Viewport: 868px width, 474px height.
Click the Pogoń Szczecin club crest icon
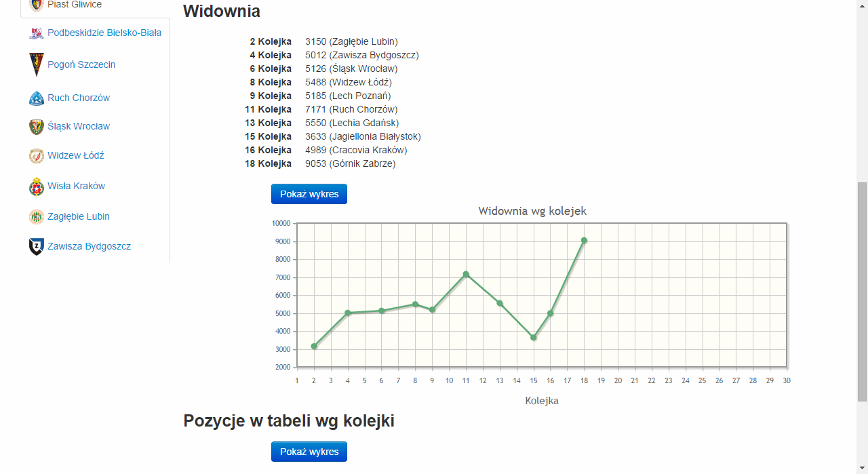coord(37,65)
